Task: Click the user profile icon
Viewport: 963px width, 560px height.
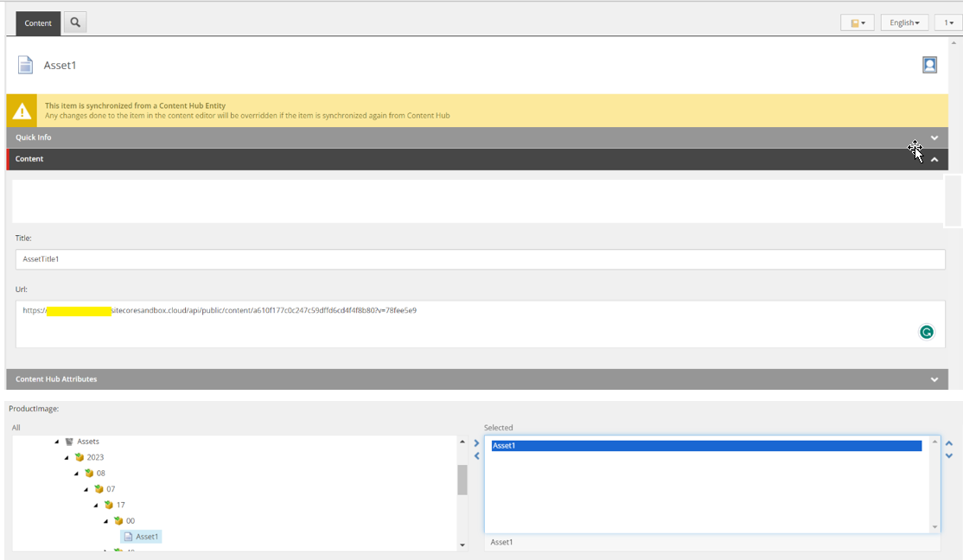Action: coord(929,65)
